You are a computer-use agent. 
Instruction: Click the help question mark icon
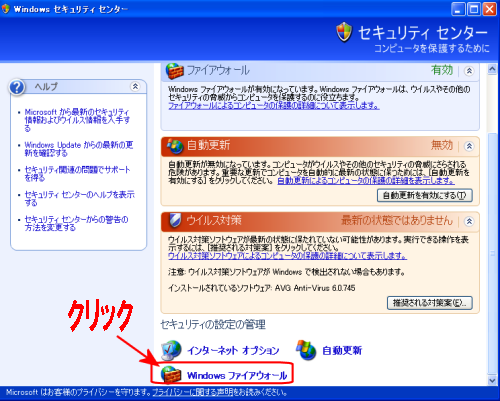17,87
